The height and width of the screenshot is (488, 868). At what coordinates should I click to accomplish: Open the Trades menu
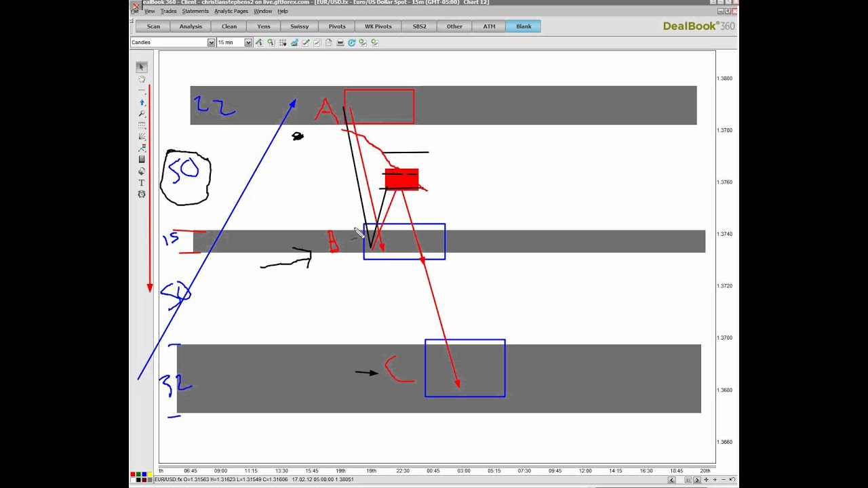pyautogui.click(x=168, y=12)
